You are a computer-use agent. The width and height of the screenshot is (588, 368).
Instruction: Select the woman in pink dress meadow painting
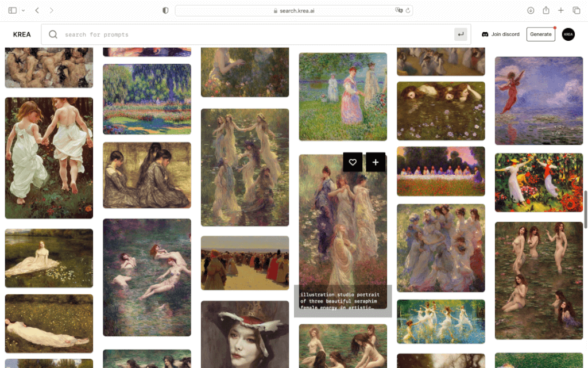pos(343,97)
